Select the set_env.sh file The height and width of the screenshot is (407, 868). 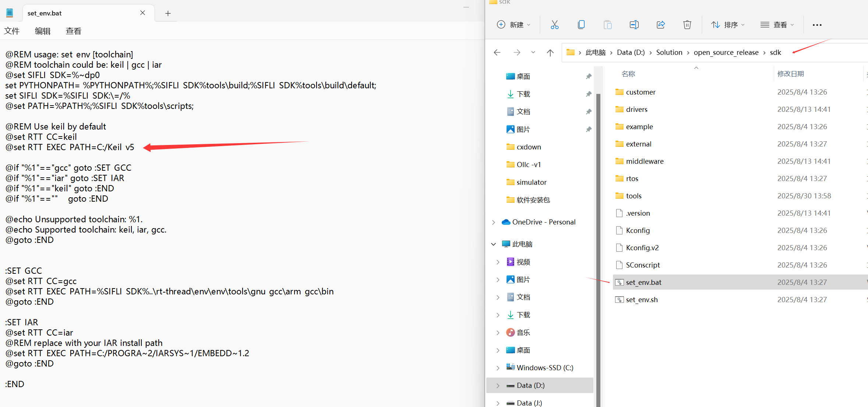coord(642,300)
